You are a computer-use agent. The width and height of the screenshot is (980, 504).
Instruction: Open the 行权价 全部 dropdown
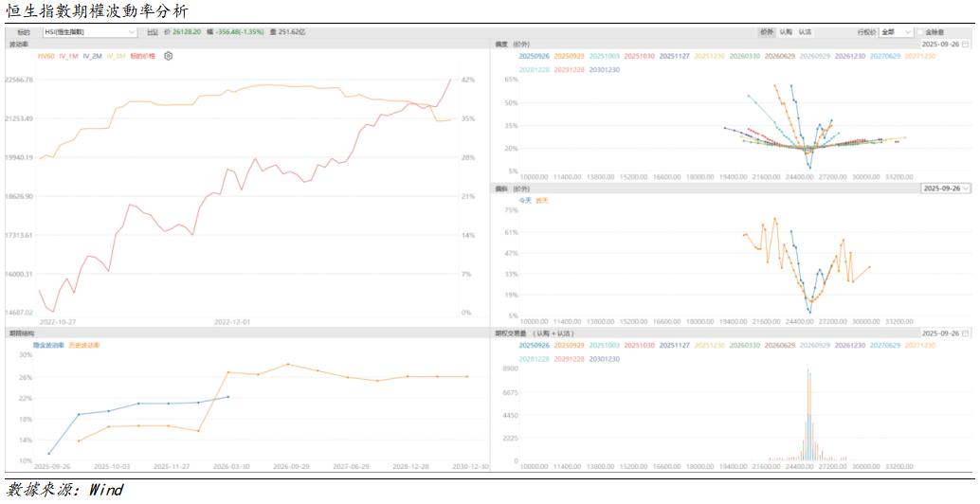tap(896, 32)
